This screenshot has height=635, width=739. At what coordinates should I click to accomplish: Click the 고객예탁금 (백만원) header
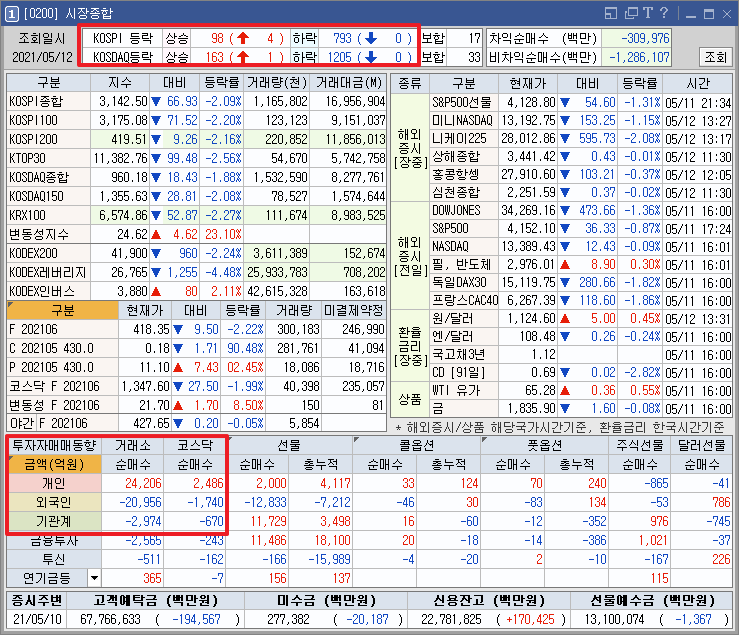(x=156, y=600)
